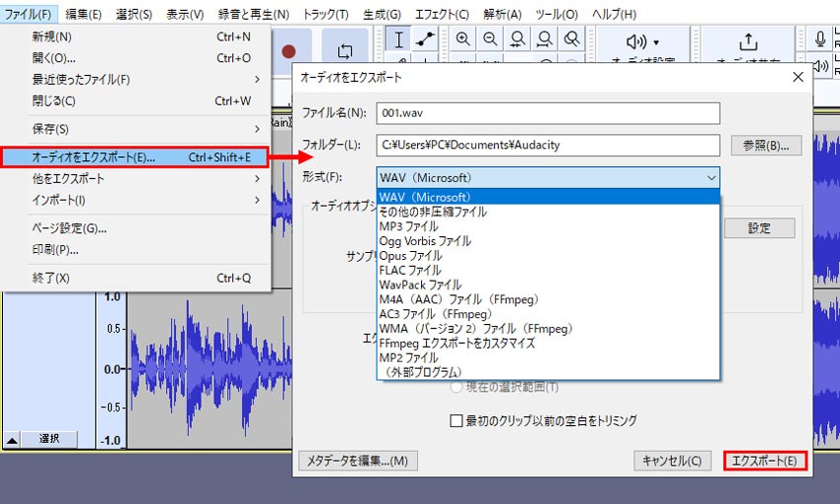This screenshot has height=504, width=840.
Task: Select MP2 ファイル format option
Action: tap(548, 357)
